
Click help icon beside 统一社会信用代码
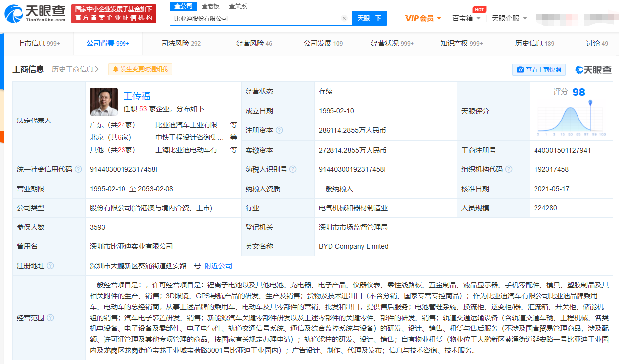(x=78, y=169)
